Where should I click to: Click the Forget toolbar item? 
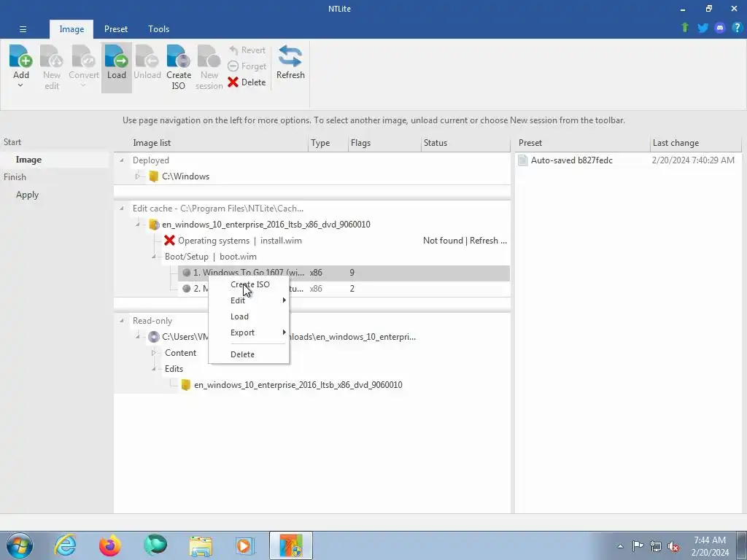(247, 66)
